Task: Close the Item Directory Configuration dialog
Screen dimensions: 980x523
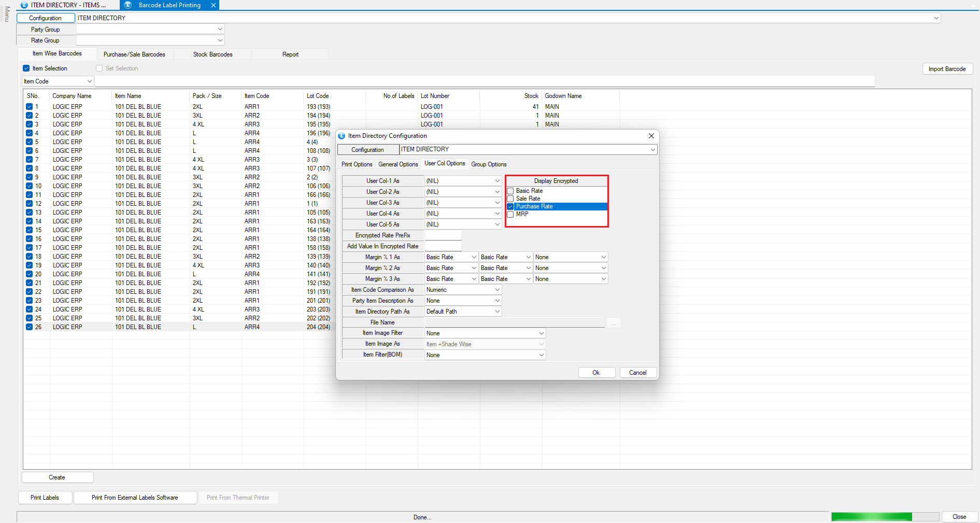Action: point(651,136)
